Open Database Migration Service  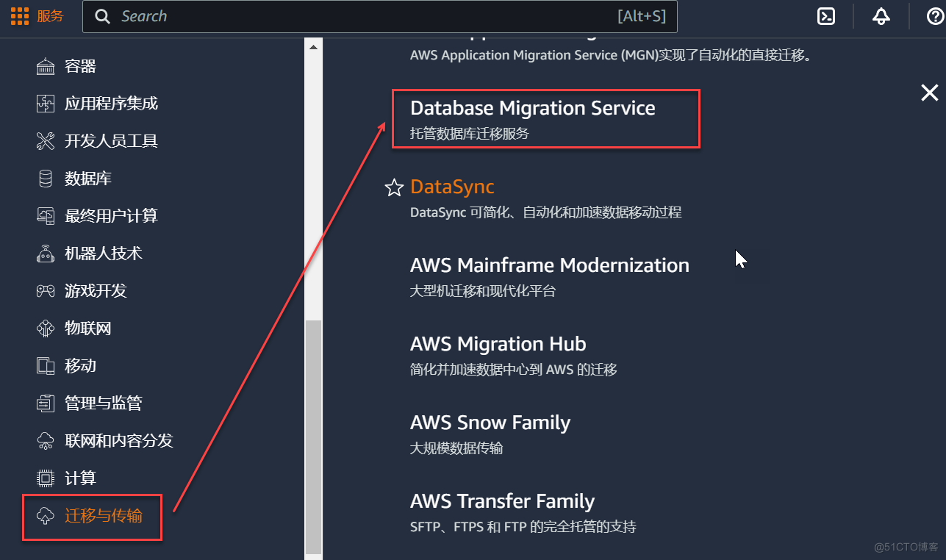(533, 108)
